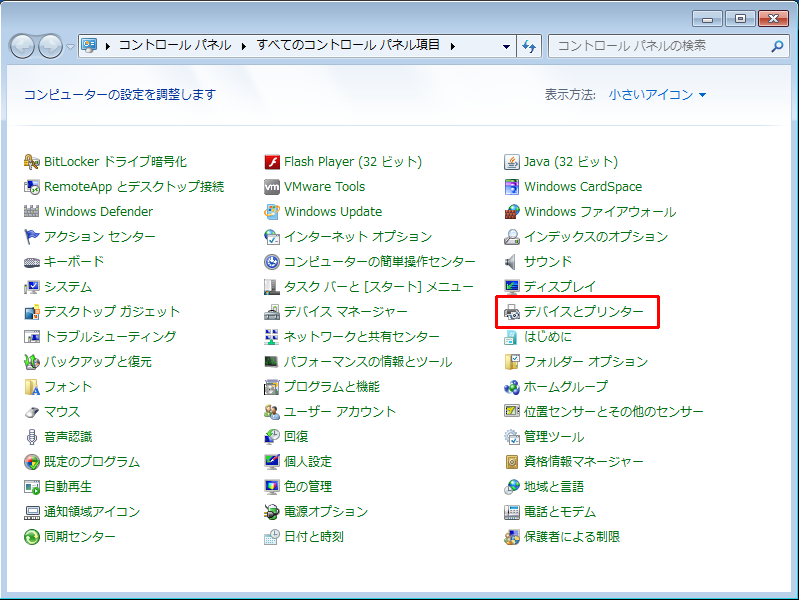Open recent pages dropdown beside forward button

(x=70, y=47)
